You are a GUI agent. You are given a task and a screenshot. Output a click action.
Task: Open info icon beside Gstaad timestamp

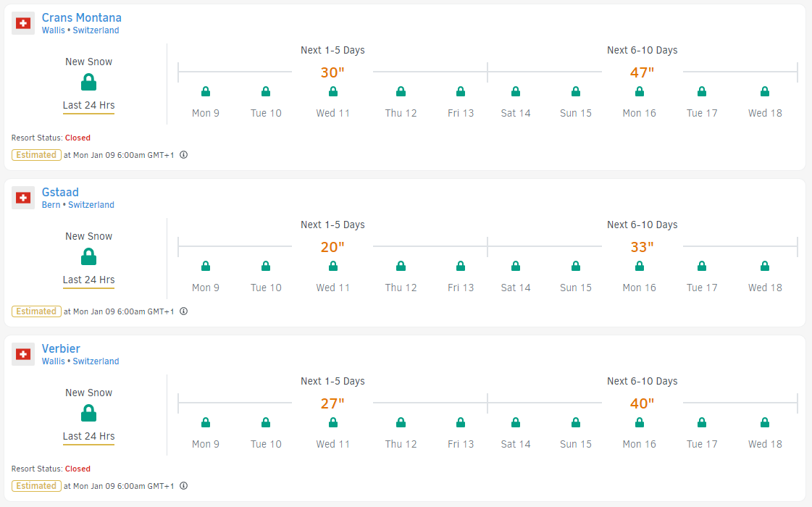pyautogui.click(x=184, y=311)
